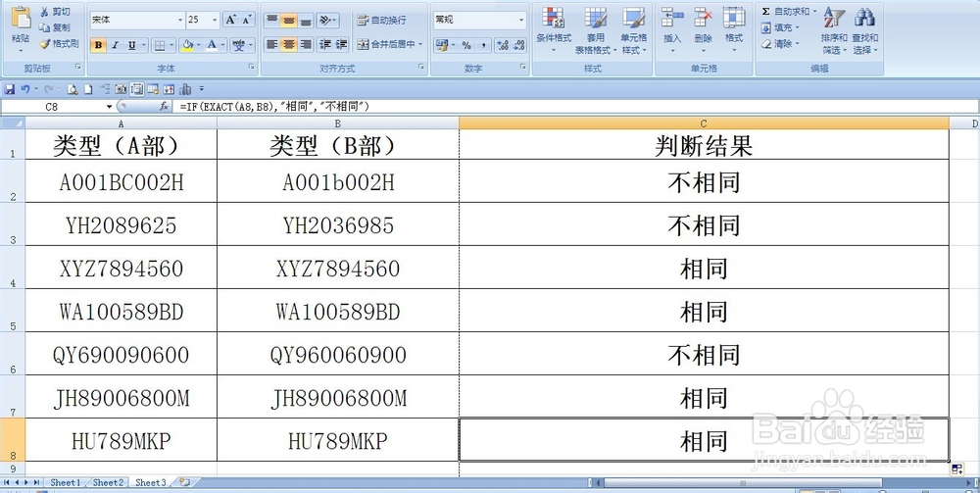Image resolution: width=980 pixels, height=493 pixels.
Task: Center text horizontally
Action: 288,44
